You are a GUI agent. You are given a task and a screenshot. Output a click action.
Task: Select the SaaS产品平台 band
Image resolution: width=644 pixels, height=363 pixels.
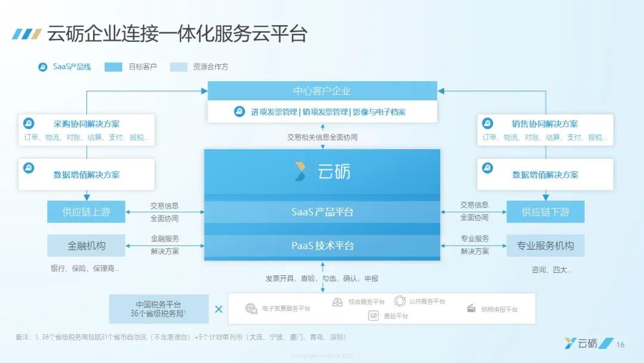click(323, 212)
